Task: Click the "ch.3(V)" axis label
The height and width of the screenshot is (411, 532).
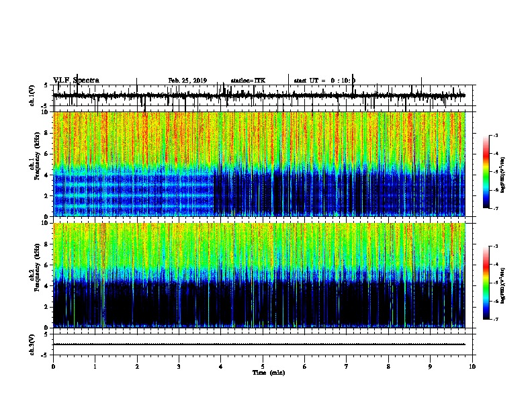Action: (x=32, y=345)
